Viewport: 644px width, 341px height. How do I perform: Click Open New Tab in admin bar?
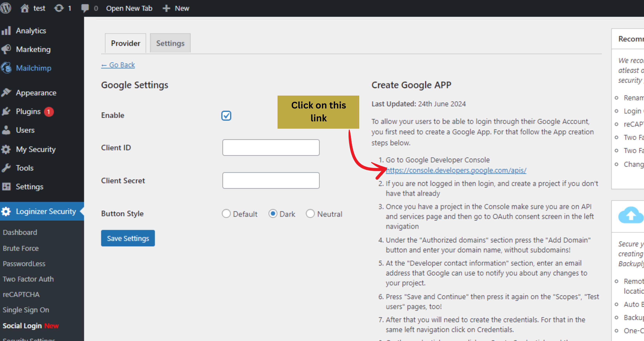(x=129, y=8)
